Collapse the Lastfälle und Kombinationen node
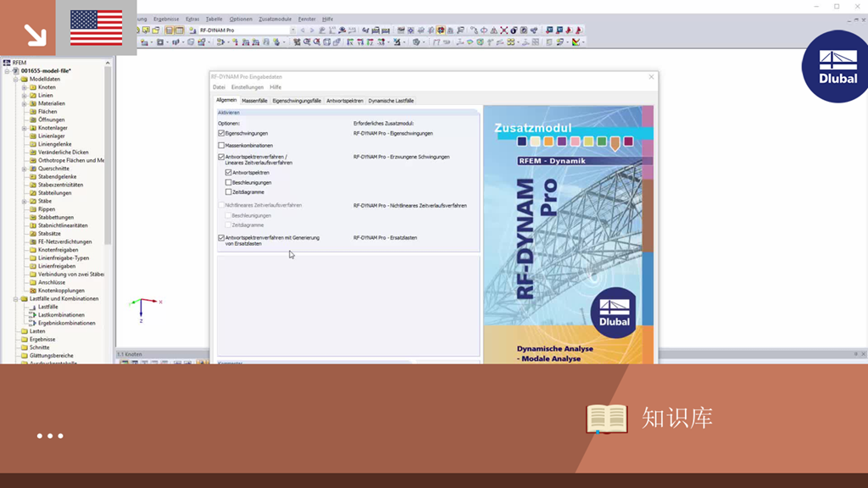The image size is (868, 488). pos(15,299)
